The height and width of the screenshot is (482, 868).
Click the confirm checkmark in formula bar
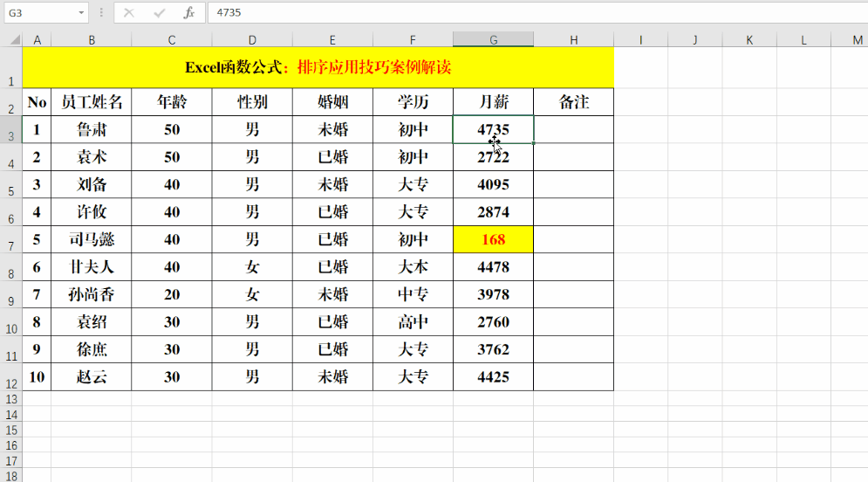pos(160,12)
